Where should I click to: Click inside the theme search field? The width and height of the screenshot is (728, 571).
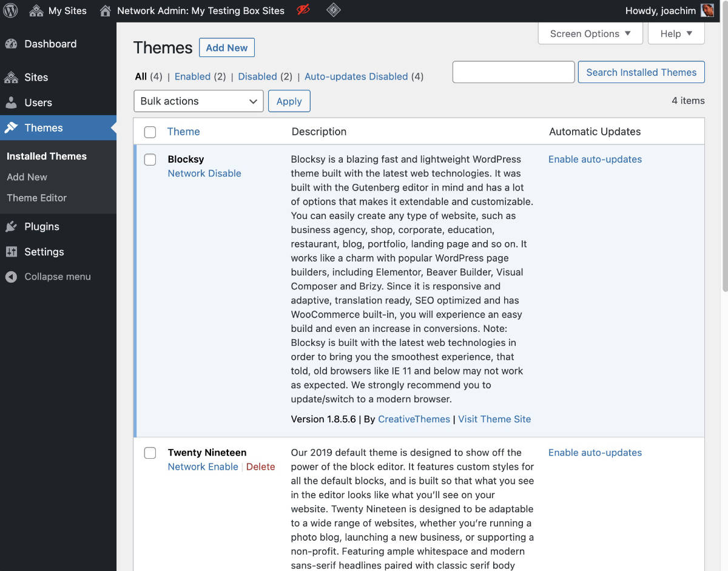[513, 72]
